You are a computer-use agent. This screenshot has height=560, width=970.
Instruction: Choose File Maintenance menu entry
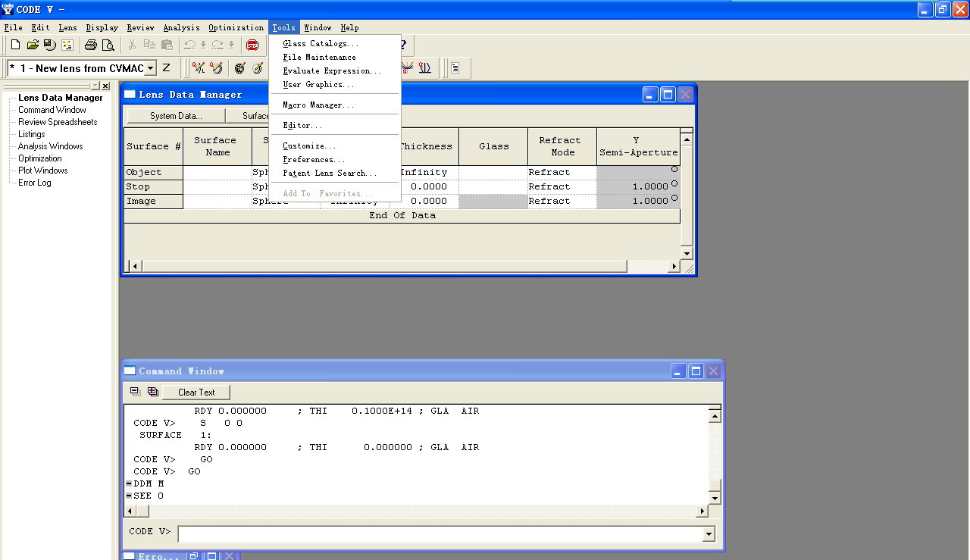(x=319, y=58)
